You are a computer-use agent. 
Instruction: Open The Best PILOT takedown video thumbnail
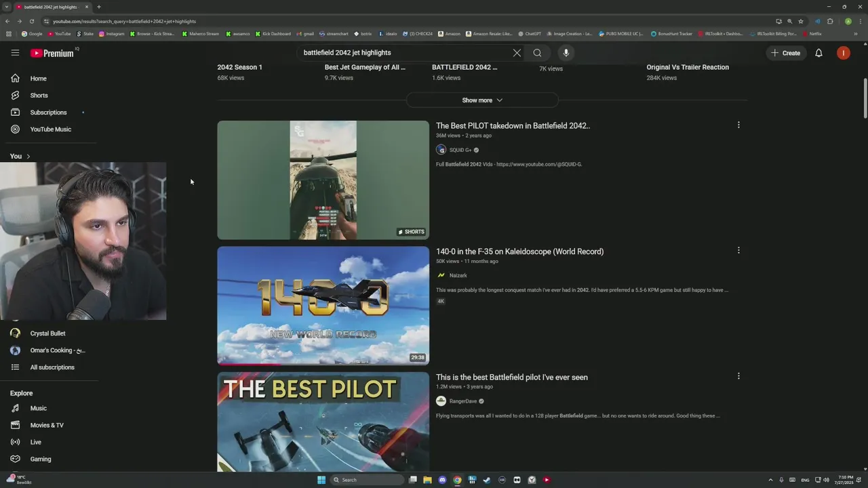coord(323,180)
